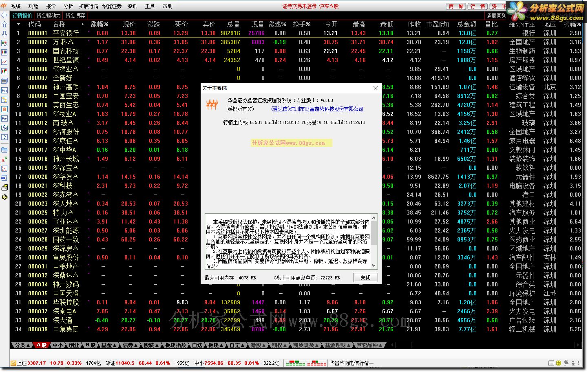Open the f(x) formula icon in sidebar
The height and width of the screenshot is (372, 588).
coord(4,128)
